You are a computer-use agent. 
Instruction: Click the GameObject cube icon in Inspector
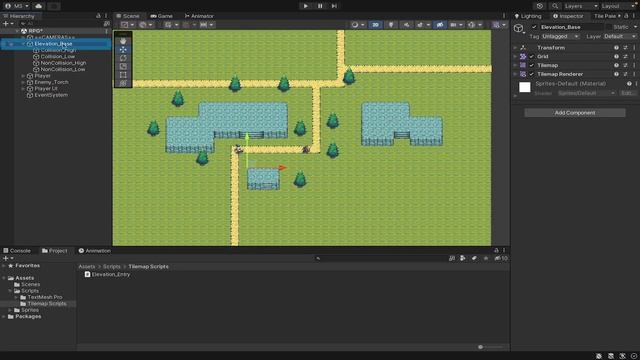[518, 29]
